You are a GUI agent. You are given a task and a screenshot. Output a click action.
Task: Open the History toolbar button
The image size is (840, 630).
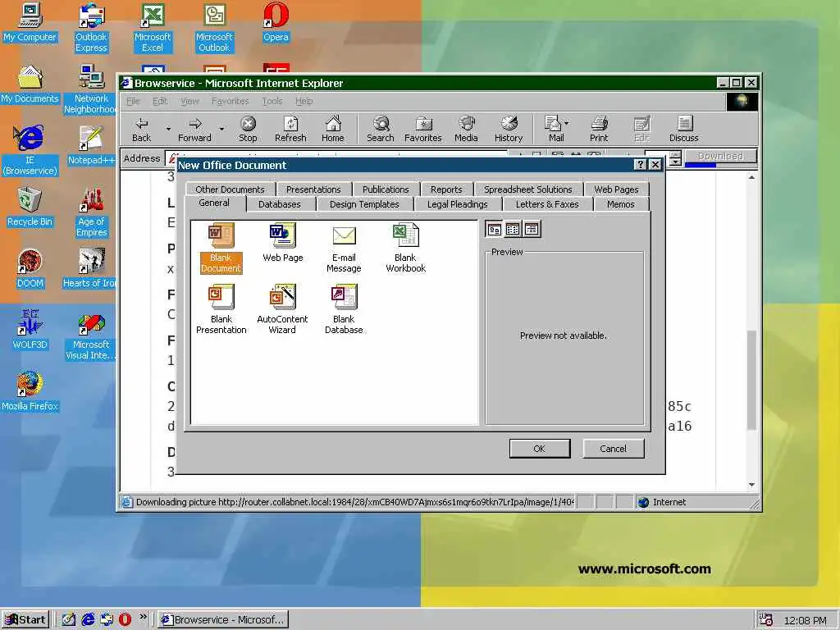[x=509, y=130]
